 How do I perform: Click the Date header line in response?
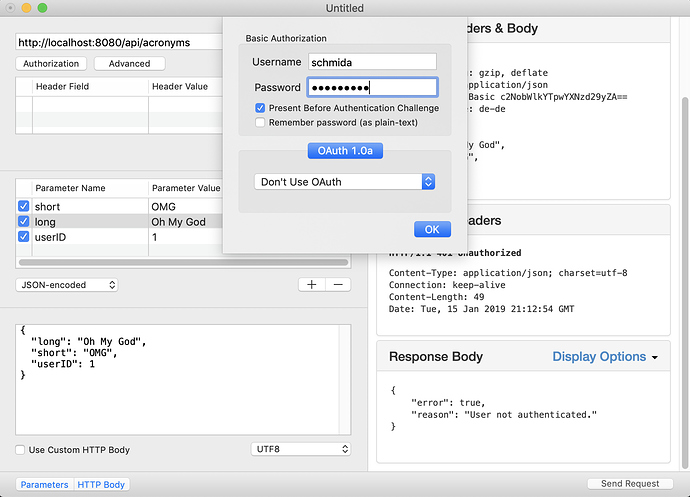click(481, 309)
